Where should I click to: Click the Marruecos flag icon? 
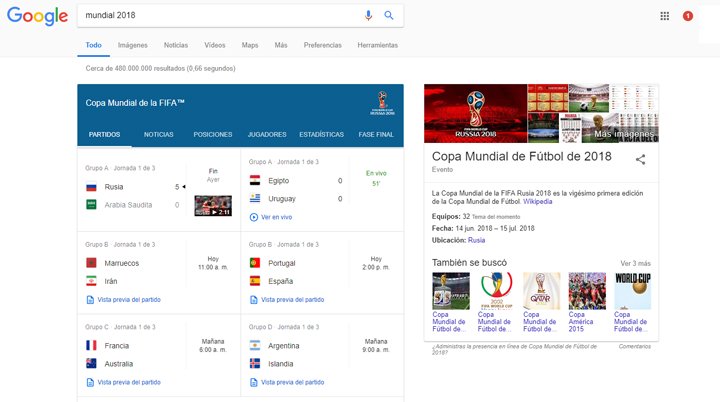point(91,263)
